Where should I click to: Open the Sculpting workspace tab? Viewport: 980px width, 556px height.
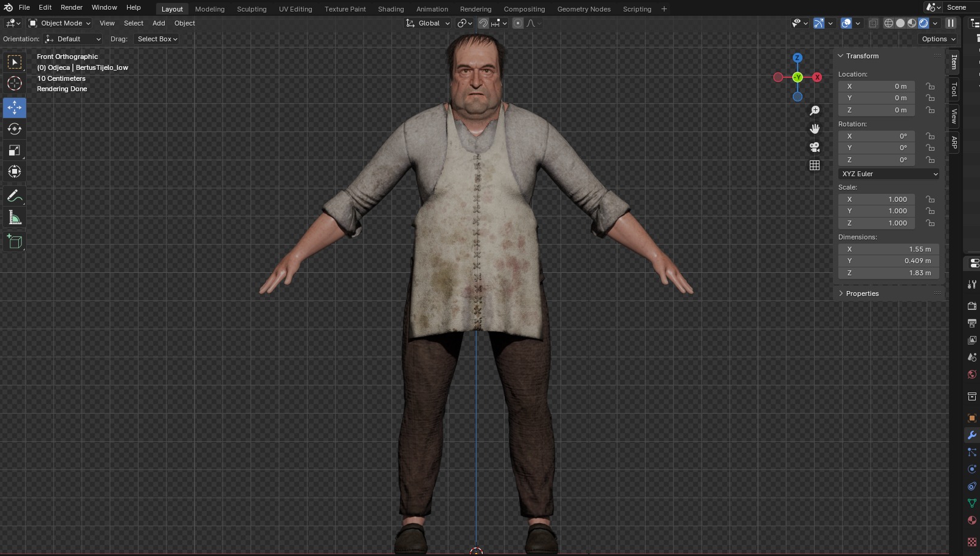pyautogui.click(x=251, y=9)
